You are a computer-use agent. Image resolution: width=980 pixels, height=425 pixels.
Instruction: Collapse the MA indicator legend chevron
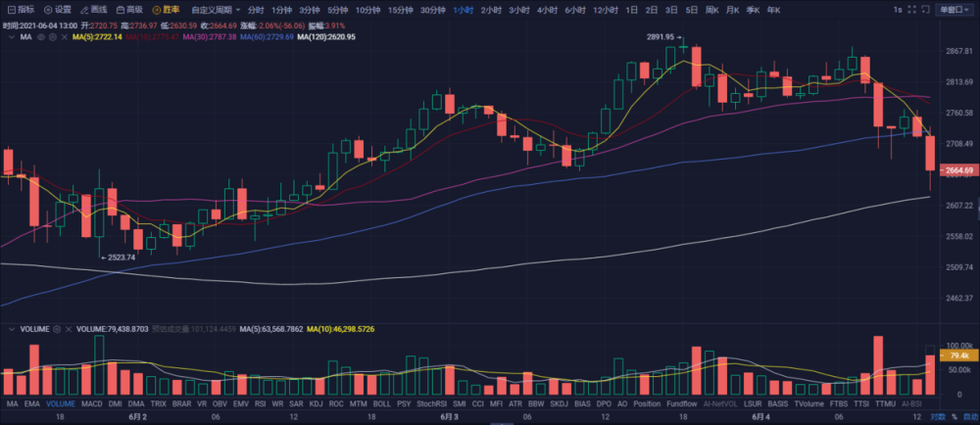[11, 37]
